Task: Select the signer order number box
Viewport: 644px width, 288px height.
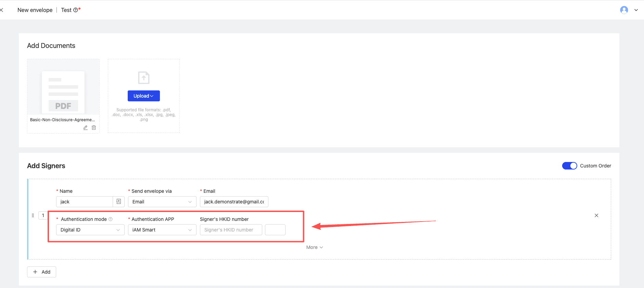Action: 43,215
